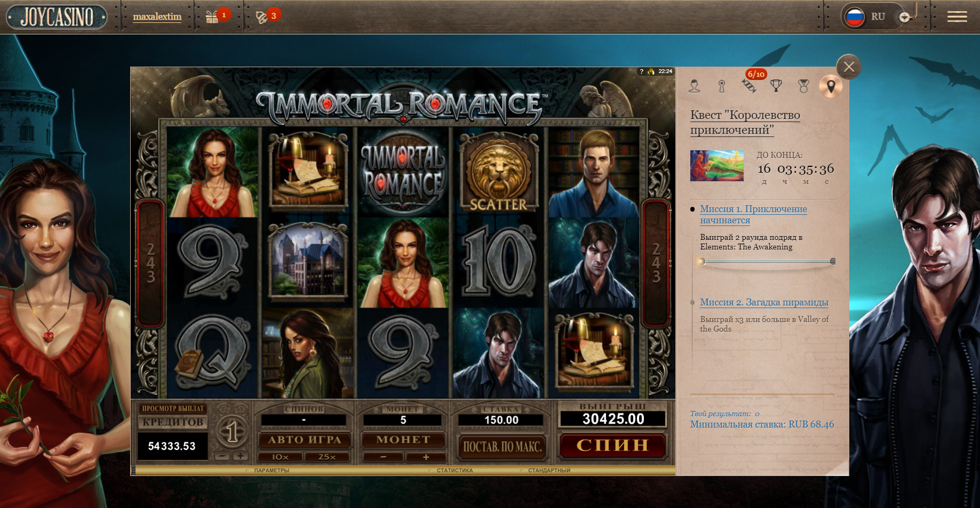Open the 'Параметры' options tab
The height and width of the screenshot is (508, 980).
coord(271,471)
